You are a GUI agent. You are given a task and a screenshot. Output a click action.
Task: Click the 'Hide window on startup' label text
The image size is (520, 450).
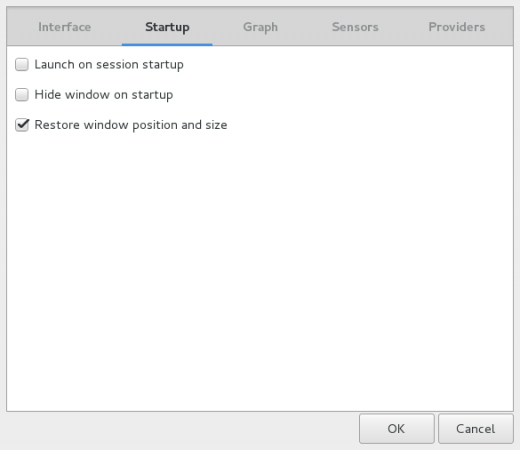[x=104, y=95]
